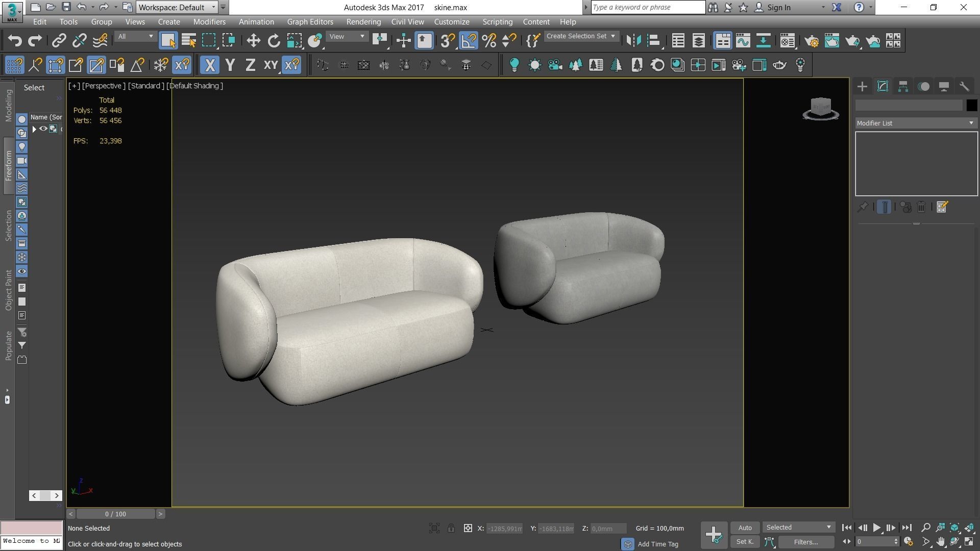Viewport: 980px width, 551px height.
Task: Click Add Time Tag
Action: (x=658, y=544)
